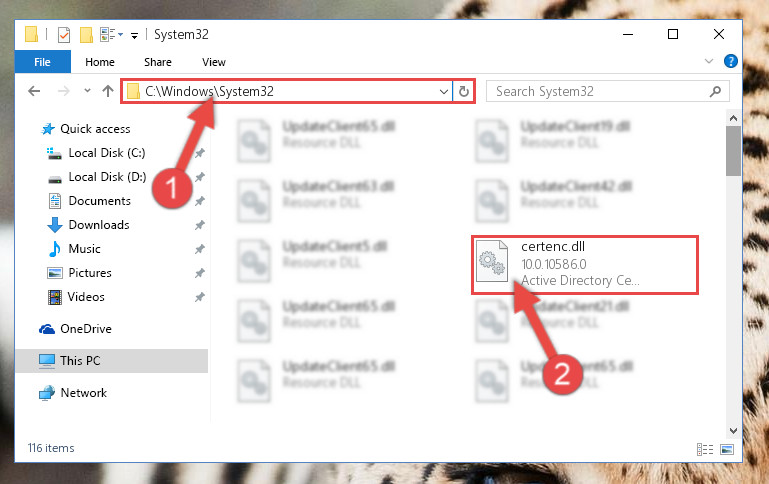
Task: Switch to large icons view layout
Action: tap(727, 449)
